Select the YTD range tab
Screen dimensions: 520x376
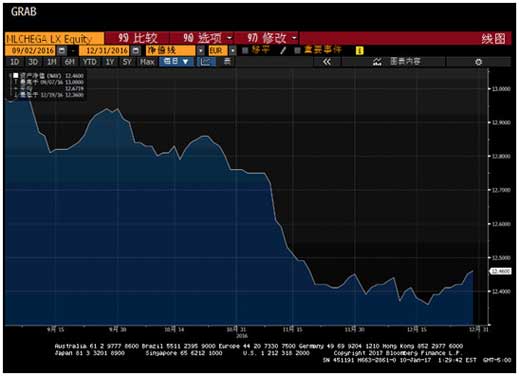click(x=89, y=62)
